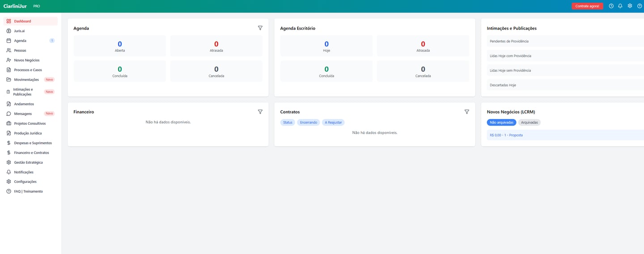This screenshot has width=644, height=254.
Task: Open Descartadas Hoje row
Action: point(565,85)
